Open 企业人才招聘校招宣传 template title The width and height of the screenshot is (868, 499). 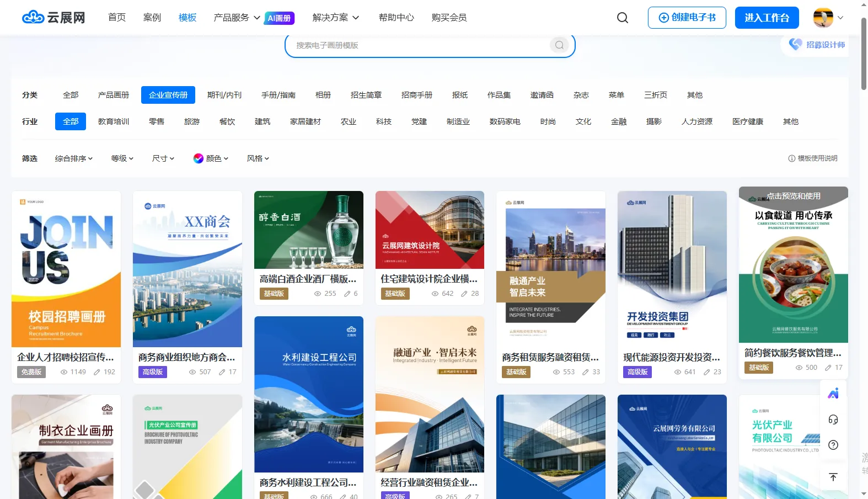coord(66,357)
